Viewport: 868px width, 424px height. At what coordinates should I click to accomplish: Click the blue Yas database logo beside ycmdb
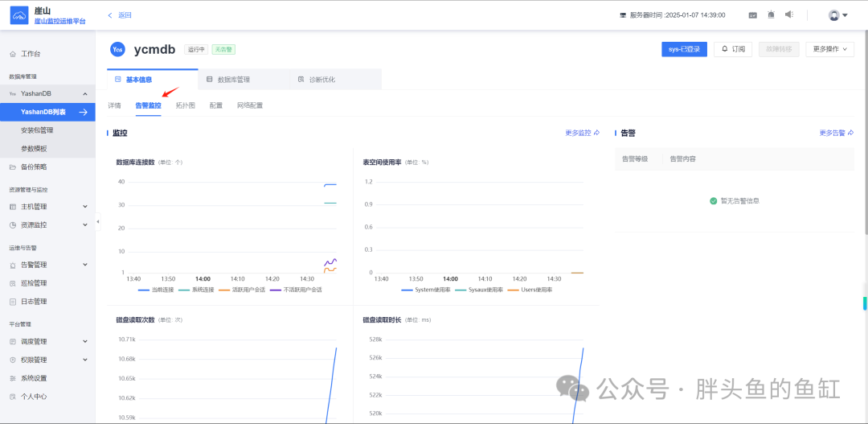point(118,49)
